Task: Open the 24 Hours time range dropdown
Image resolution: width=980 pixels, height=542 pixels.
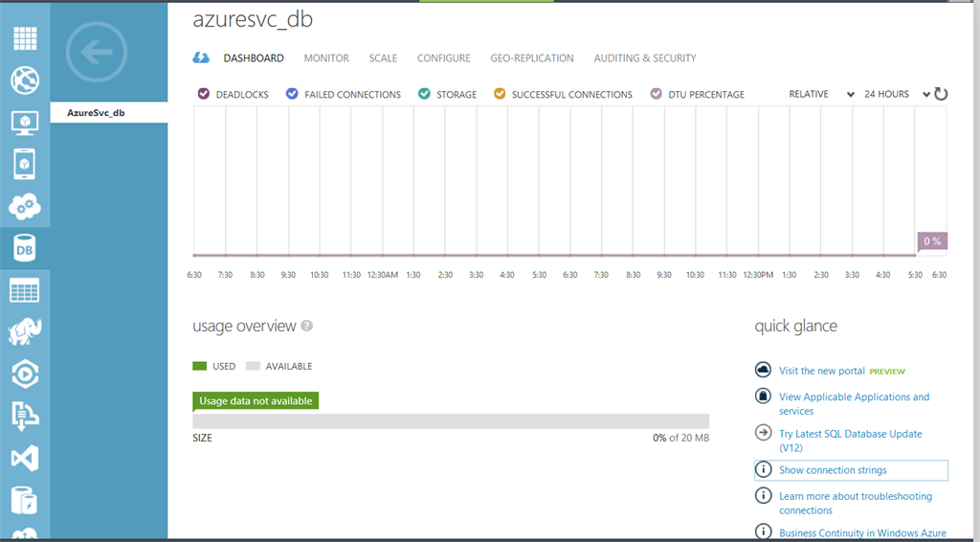Action: [x=897, y=95]
